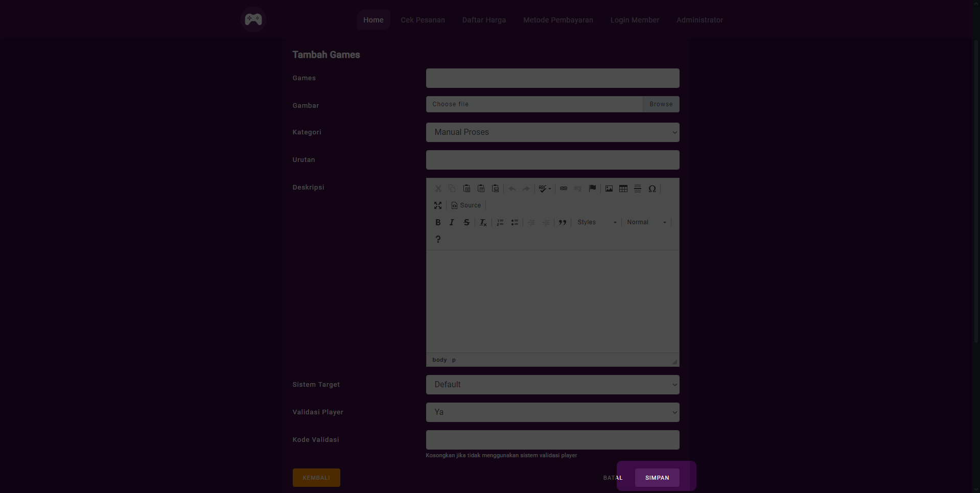This screenshot has height=493, width=980.
Task: Toggle Source view in the editor
Action: [x=466, y=205]
